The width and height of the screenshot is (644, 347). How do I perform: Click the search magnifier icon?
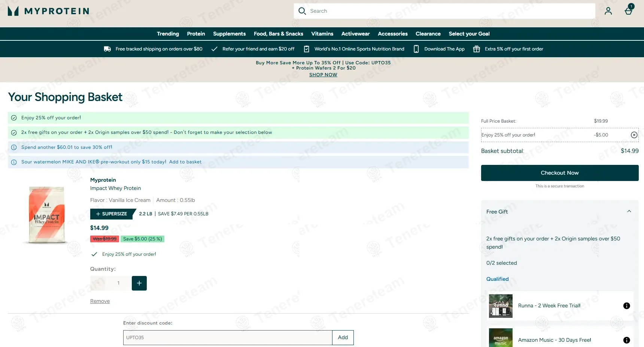click(302, 11)
